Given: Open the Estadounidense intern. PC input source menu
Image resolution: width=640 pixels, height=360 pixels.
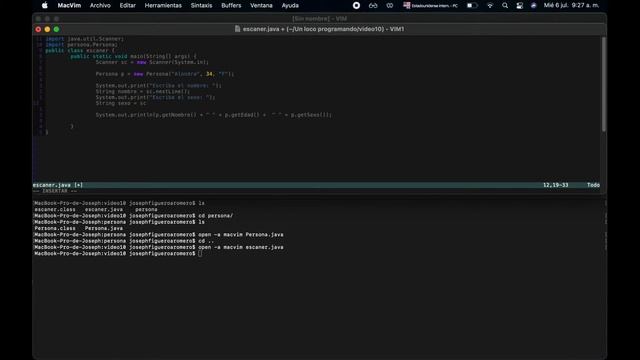Looking at the screenshot, I should 431,5.
